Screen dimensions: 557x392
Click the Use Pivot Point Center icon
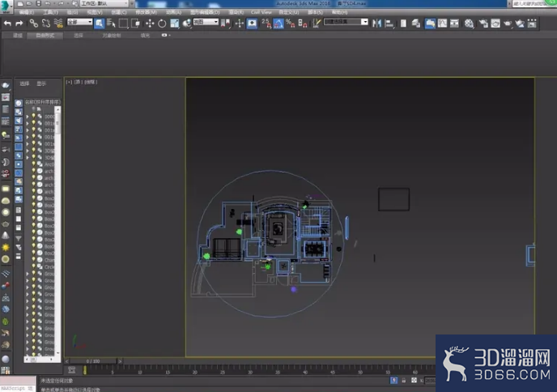click(x=226, y=23)
